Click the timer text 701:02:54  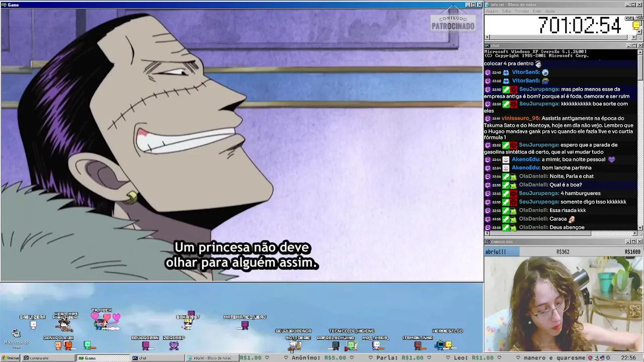click(580, 25)
